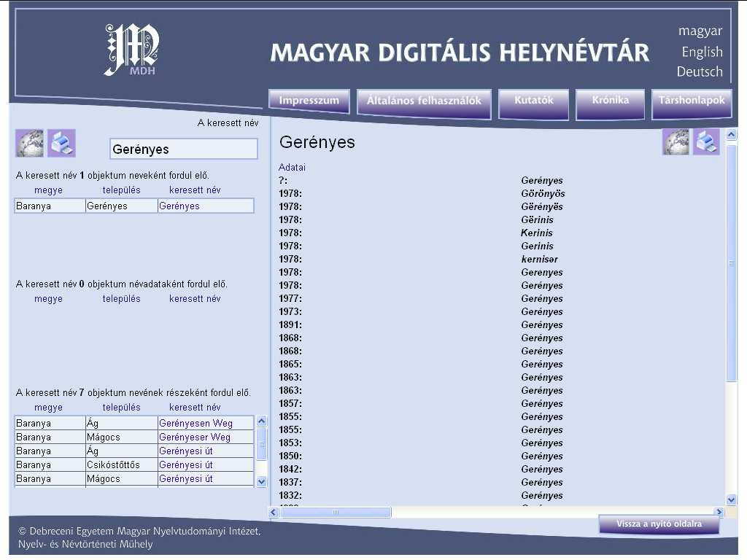Open the Gerényeser Weg link
The width and height of the screenshot is (747, 560).
coord(194,437)
